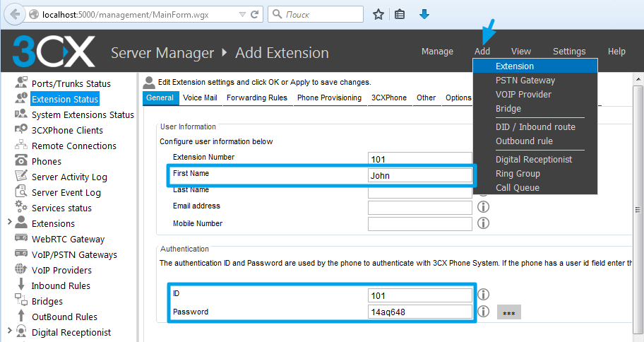The image size is (644, 342).
Task: Click the password reveal asterisks button
Action: (x=508, y=312)
